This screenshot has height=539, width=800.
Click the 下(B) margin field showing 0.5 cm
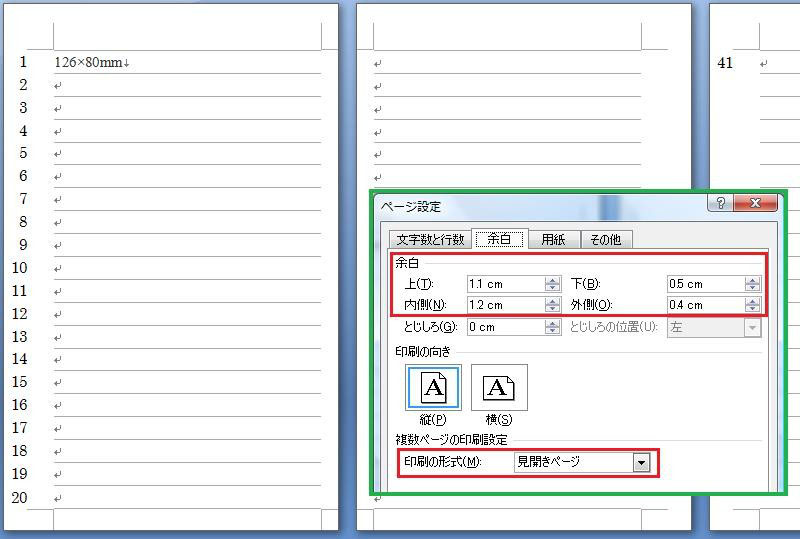coord(706,284)
